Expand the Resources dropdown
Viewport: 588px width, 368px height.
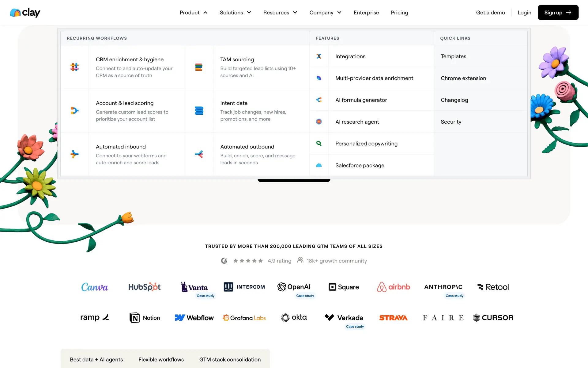pyautogui.click(x=280, y=13)
